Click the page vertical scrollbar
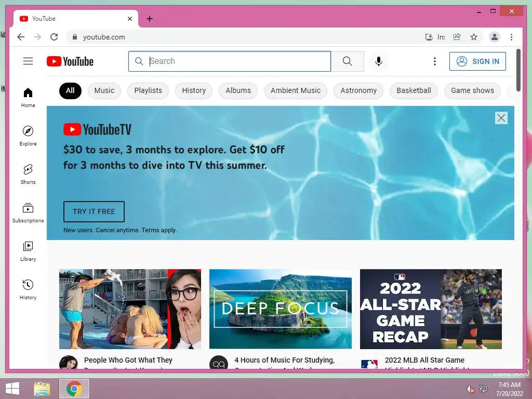The image size is (532, 399). [x=518, y=70]
